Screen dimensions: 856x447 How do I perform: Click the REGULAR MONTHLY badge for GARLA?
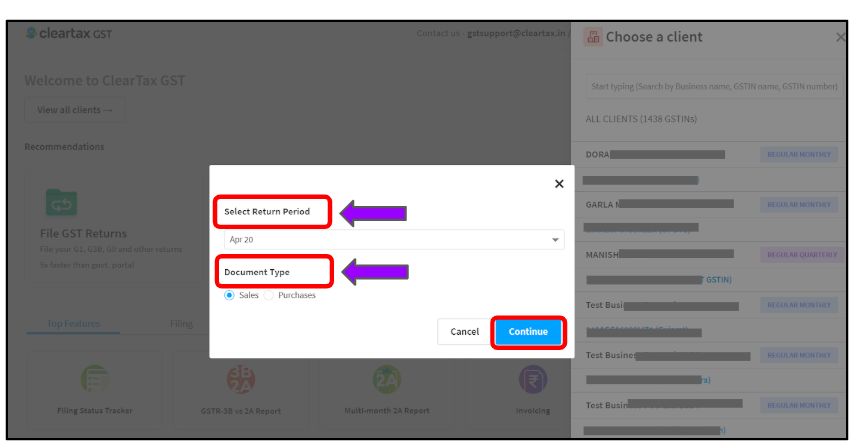799,205
